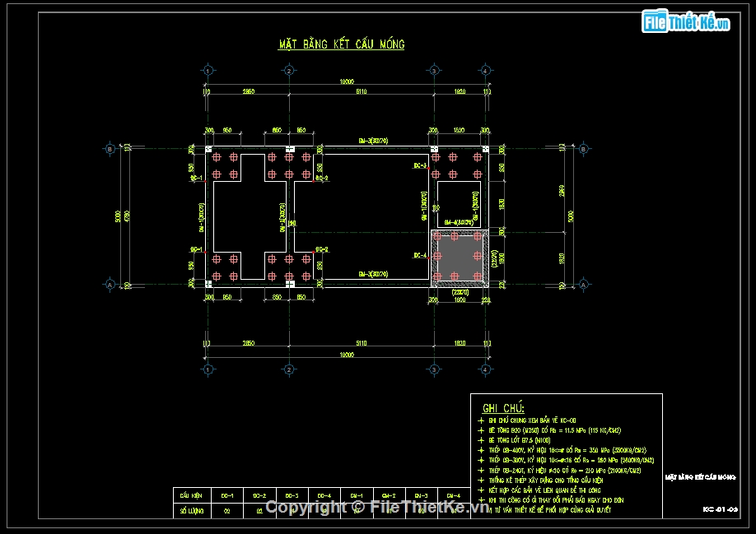Select the KHI THI CÔNG note line
The width and height of the screenshot is (756, 534).
click(556, 500)
